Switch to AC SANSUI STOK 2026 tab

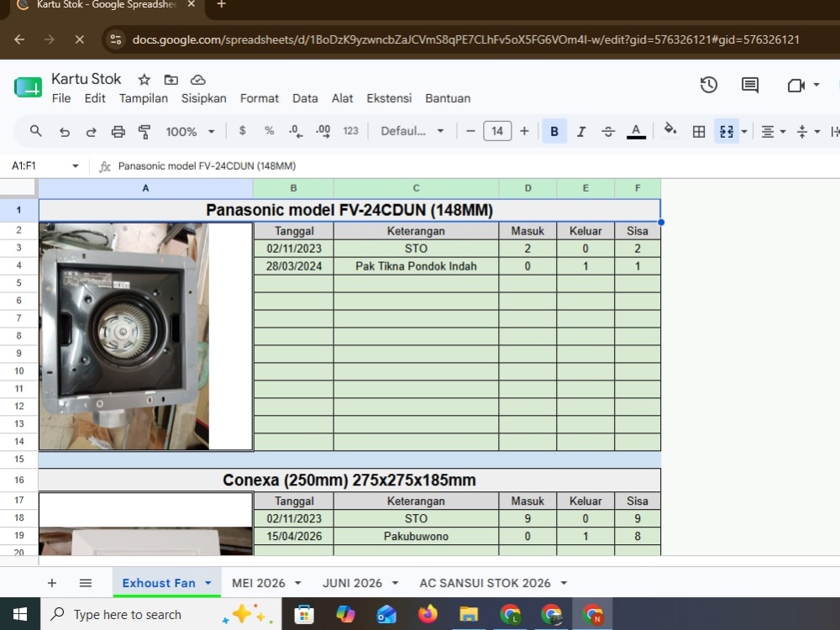(x=485, y=583)
